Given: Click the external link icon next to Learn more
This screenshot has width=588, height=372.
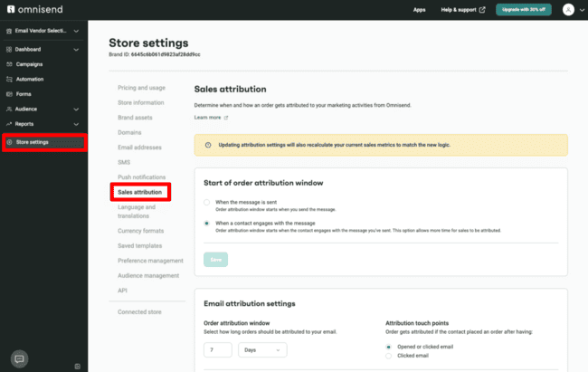Looking at the screenshot, I should click(x=226, y=118).
